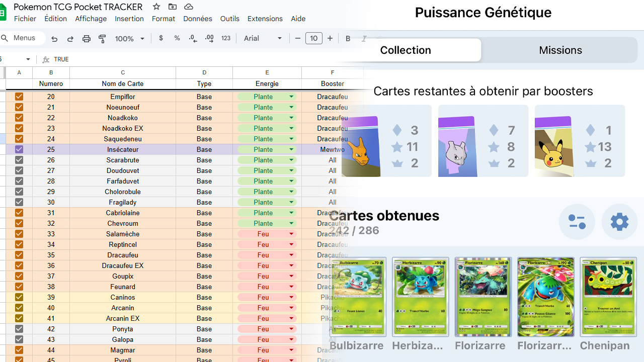Toggle the checkbox for Insécateur
The height and width of the screenshot is (362, 644).
(19, 149)
